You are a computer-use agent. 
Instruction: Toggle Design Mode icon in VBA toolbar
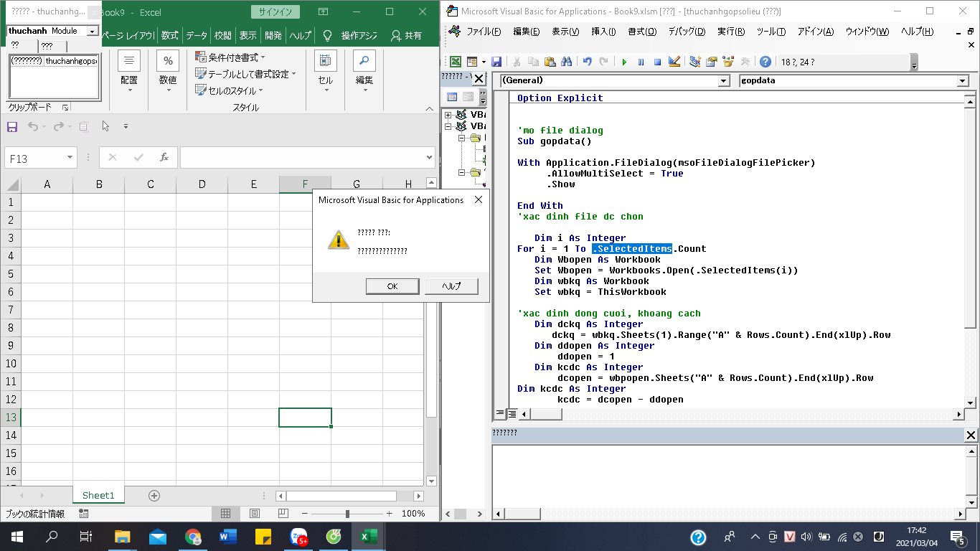(x=674, y=62)
